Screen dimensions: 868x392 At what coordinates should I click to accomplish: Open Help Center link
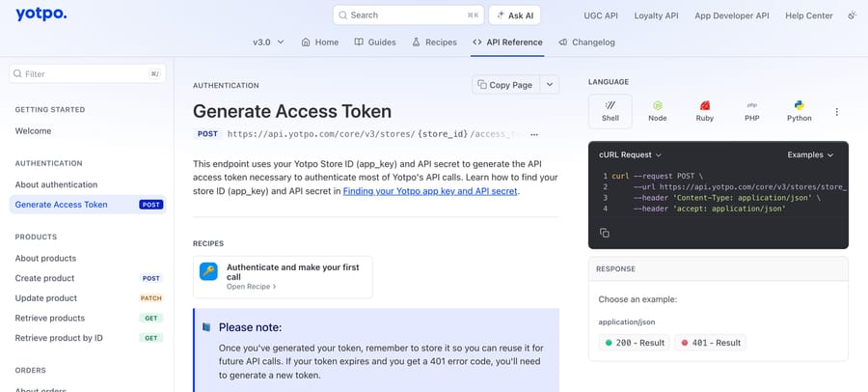click(x=809, y=15)
